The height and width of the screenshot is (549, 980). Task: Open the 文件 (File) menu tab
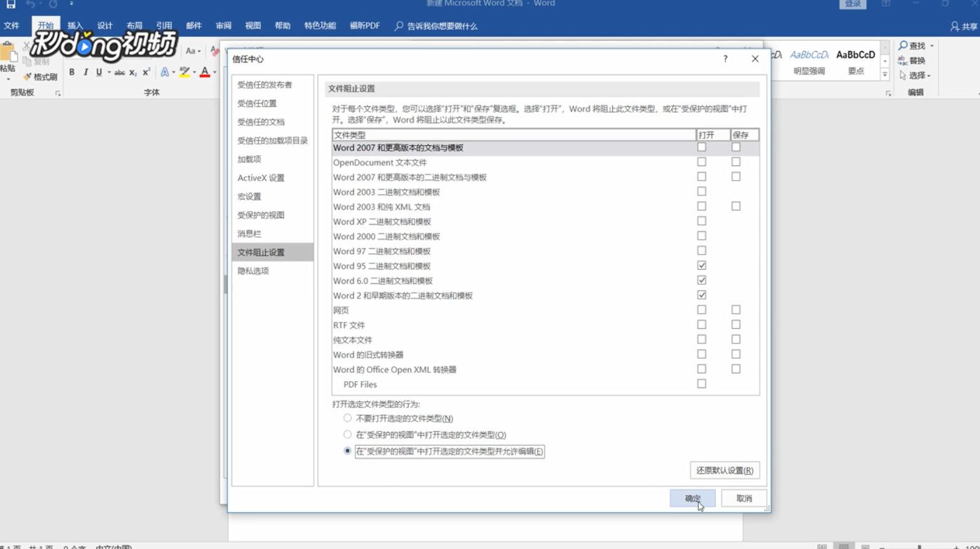pos(11,26)
